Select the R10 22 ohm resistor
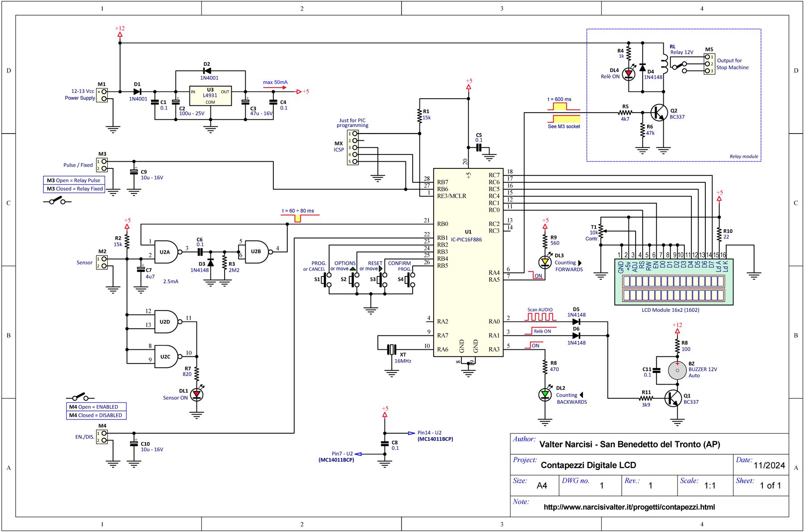 point(719,234)
